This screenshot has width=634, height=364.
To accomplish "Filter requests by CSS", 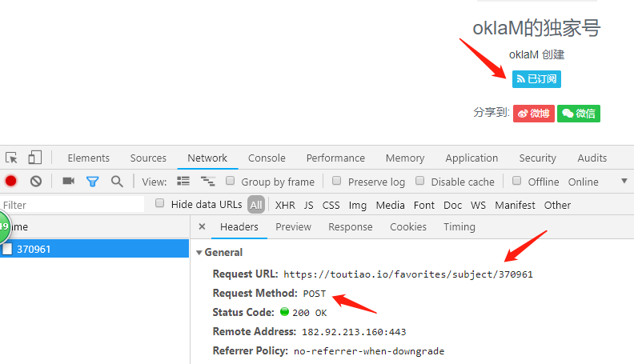I will point(331,206).
